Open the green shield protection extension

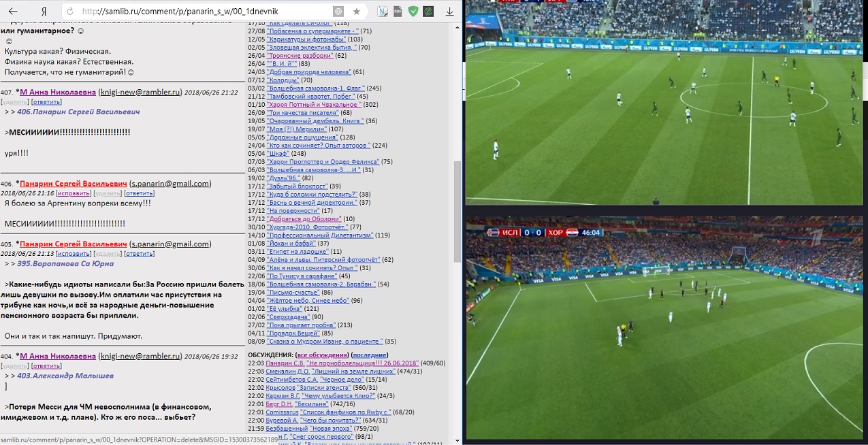pos(413,12)
